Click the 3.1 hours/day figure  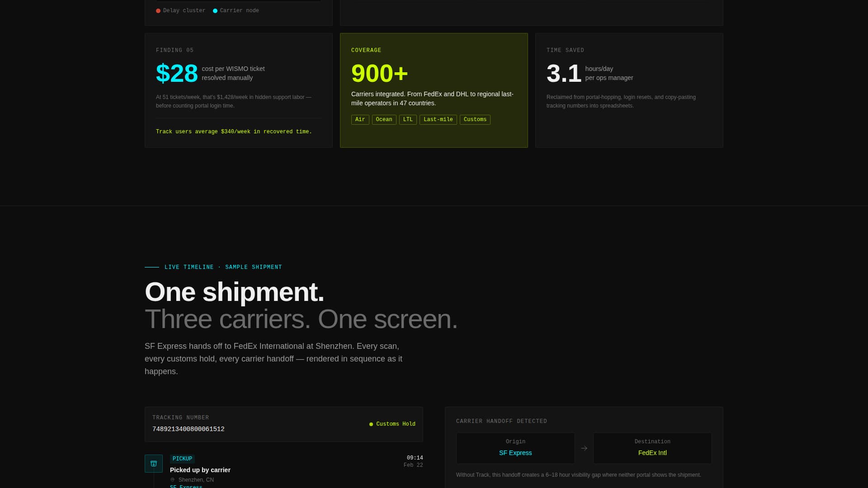point(564,73)
